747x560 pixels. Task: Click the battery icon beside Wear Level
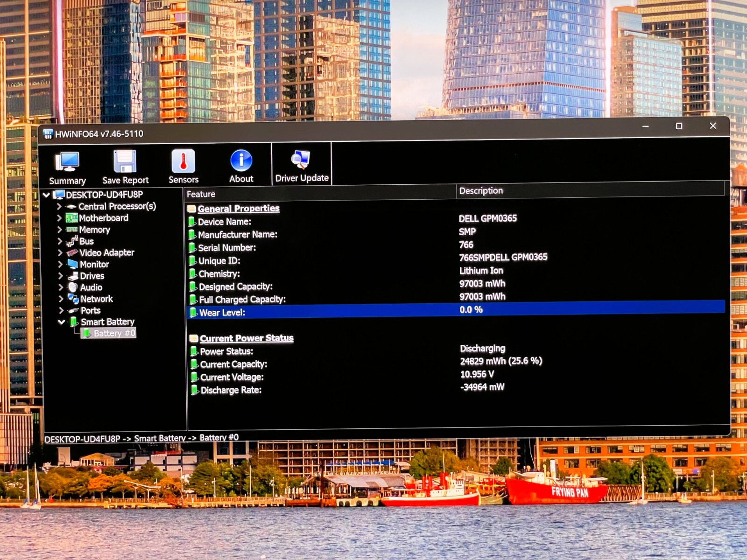(x=193, y=313)
